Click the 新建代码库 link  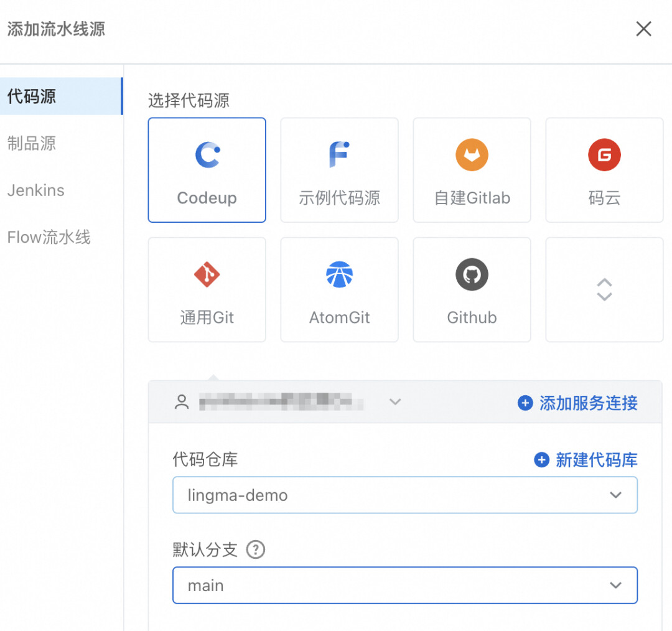coord(586,460)
